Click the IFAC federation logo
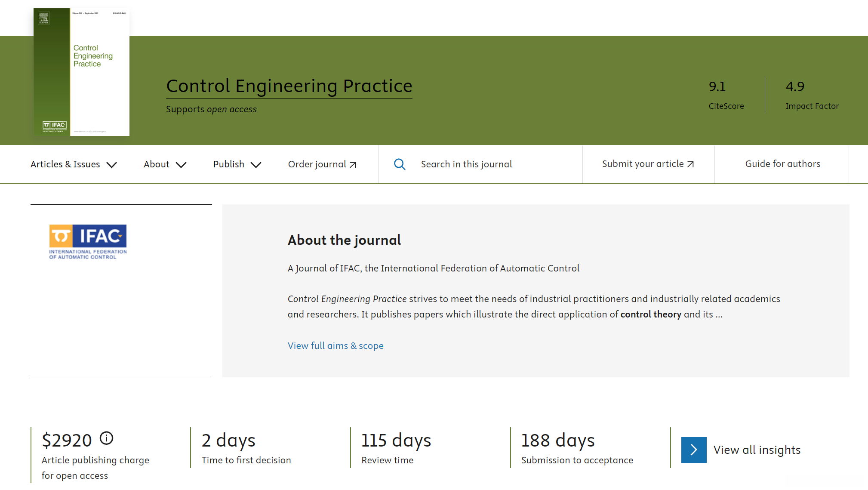Image resolution: width=868 pixels, height=490 pixels. [x=88, y=242]
